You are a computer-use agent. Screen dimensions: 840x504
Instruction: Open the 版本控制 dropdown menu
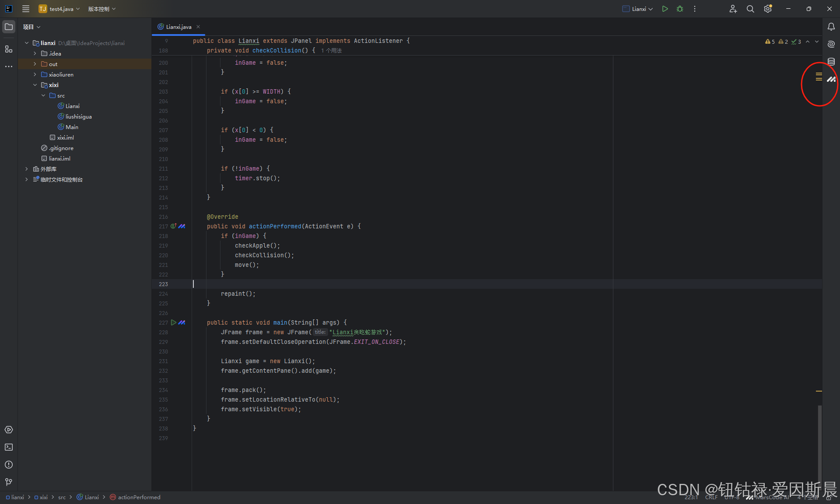(x=101, y=9)
